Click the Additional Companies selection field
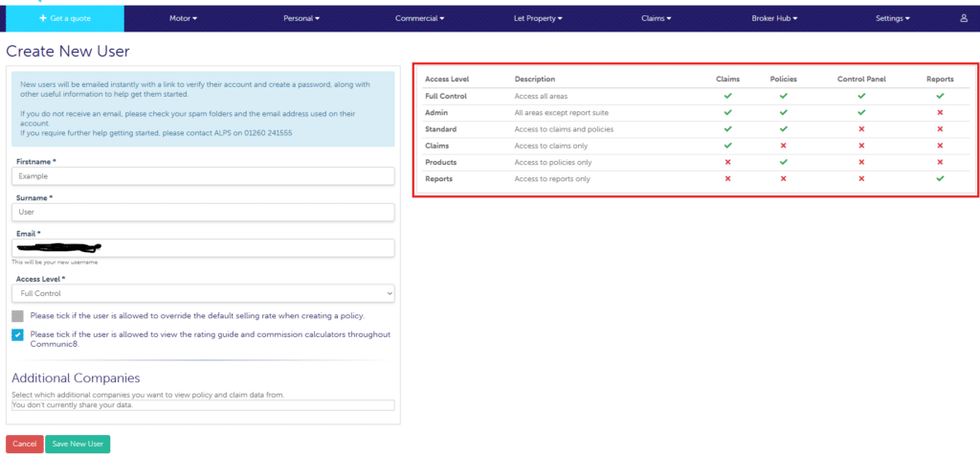This screenshot has width=980, height=457. click(203, 405)
